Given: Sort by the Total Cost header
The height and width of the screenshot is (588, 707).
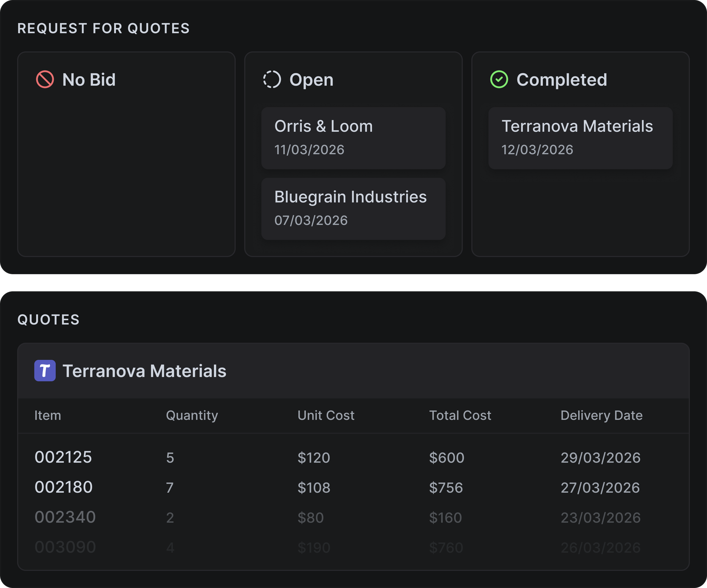Looking at the screenshot, I should tap(460, 415).
